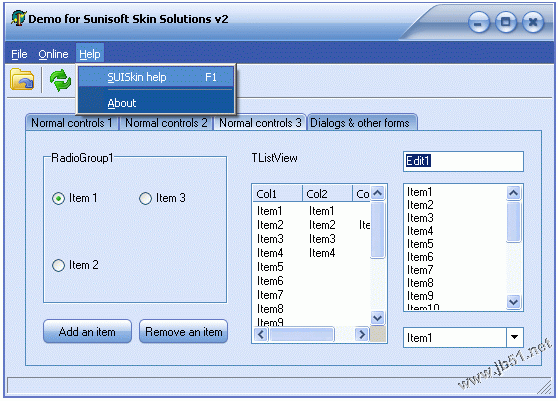
Task: Select the Item 2 radio button
Action: pyautogui.click(x=58, y=265)
